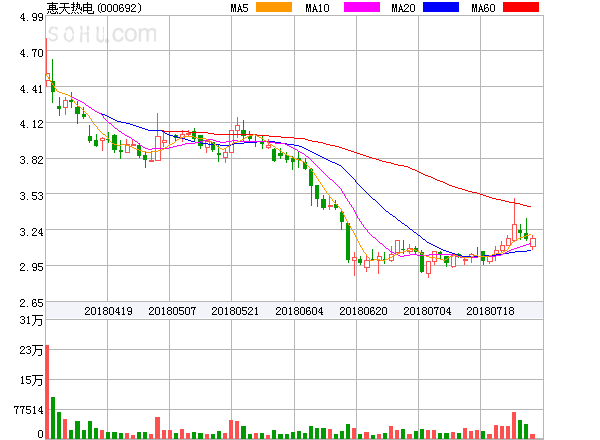Viewport: 600px width, 440px height.
Task: Click the 3.24 price axis label
Action: click(x=31, y=232)
